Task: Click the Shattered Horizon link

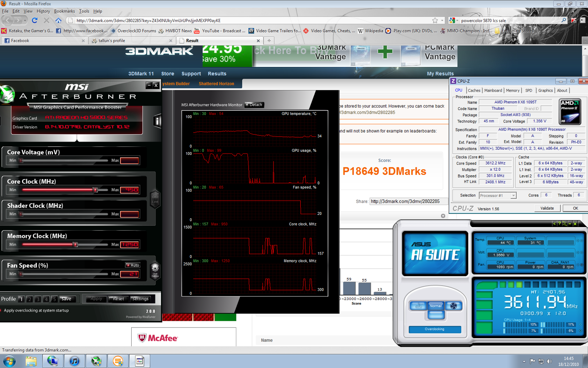Action: (216, 84)
